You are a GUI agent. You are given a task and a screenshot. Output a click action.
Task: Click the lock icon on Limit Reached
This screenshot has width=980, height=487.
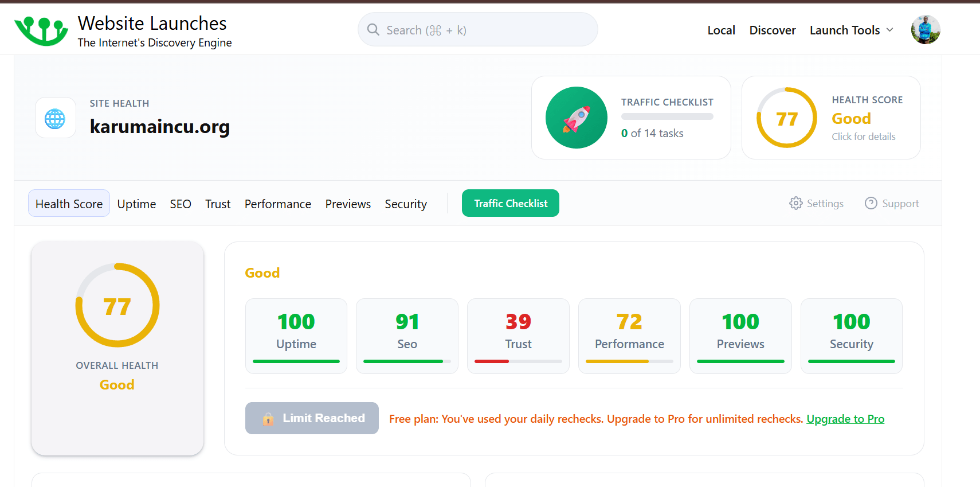(268, 419)
